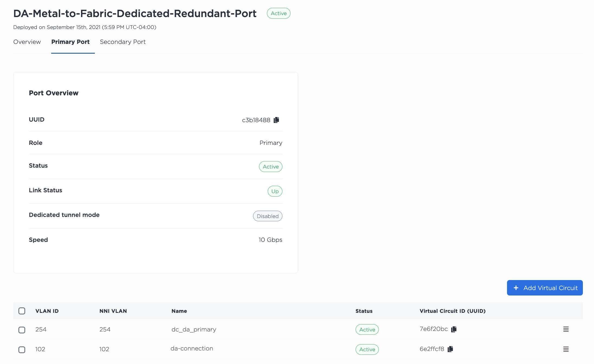Click the Disabled dedicated tunnel mode badge

[267, 216]
